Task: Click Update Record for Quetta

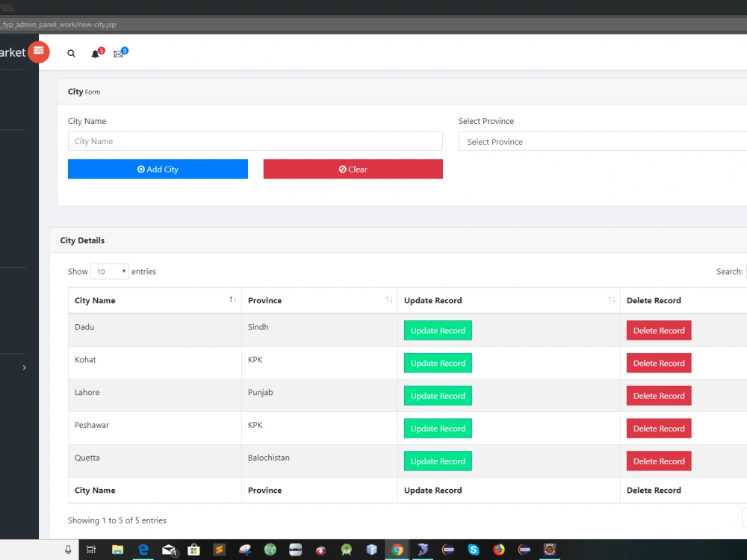Action: [438, 461]
